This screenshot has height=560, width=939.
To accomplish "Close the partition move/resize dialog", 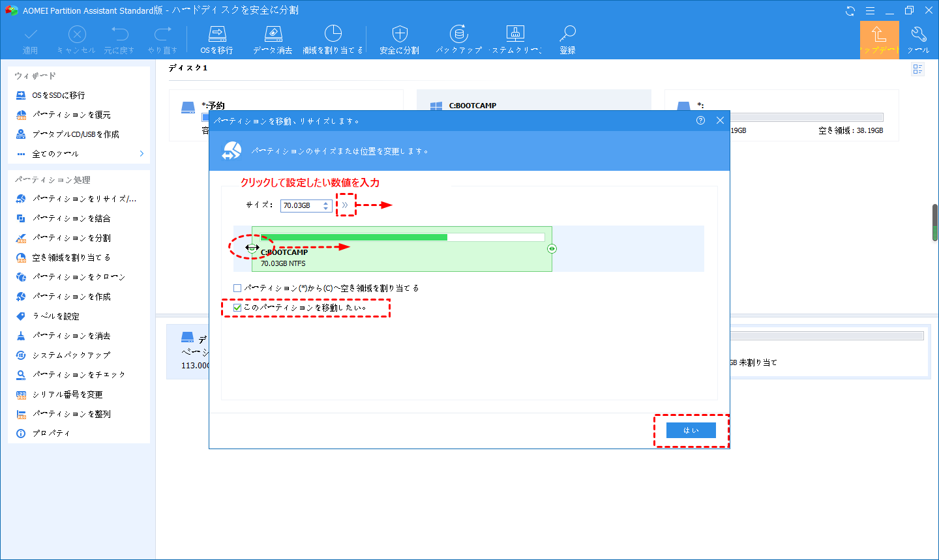I will point(720,121).
